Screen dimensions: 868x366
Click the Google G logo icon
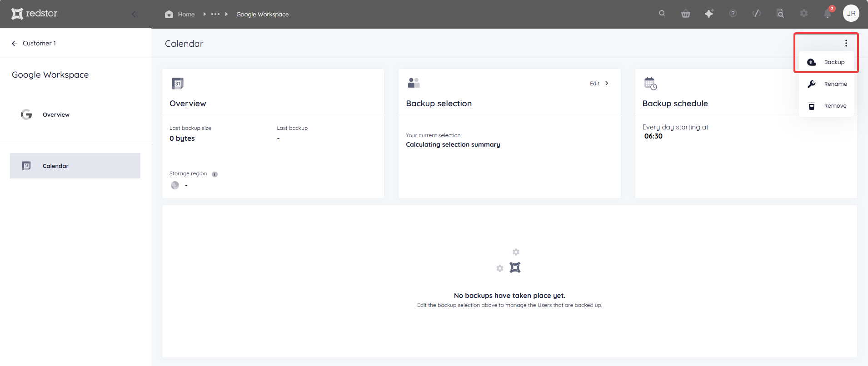[x=26, y=114]
